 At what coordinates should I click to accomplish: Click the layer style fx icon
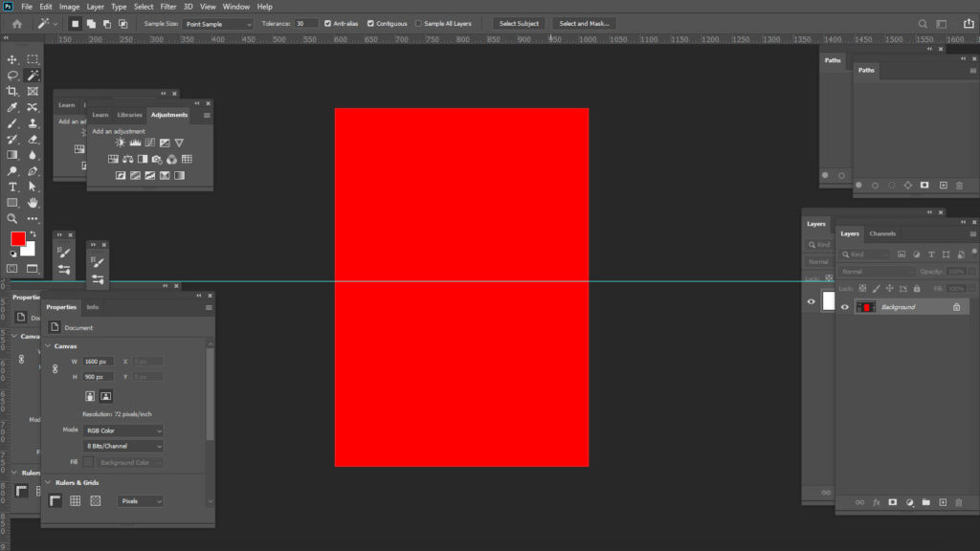pyautogui.click(x=877, y=502)
